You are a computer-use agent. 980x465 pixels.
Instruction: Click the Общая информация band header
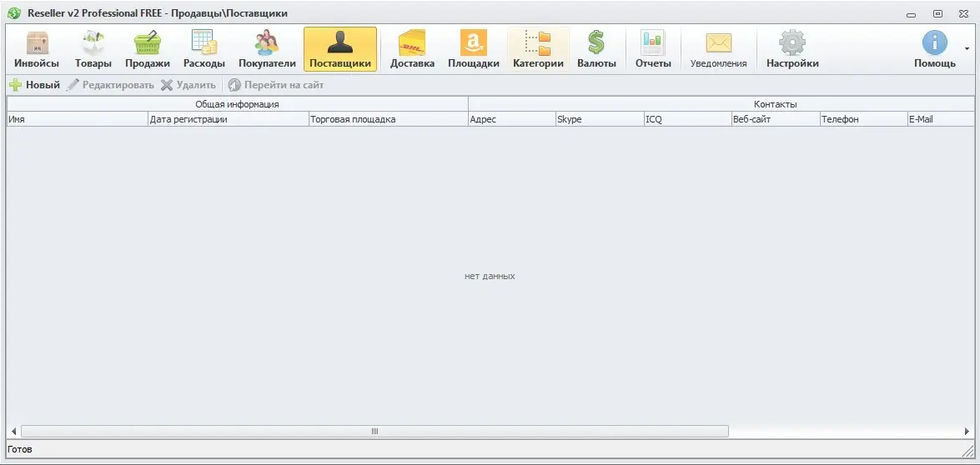238,104
